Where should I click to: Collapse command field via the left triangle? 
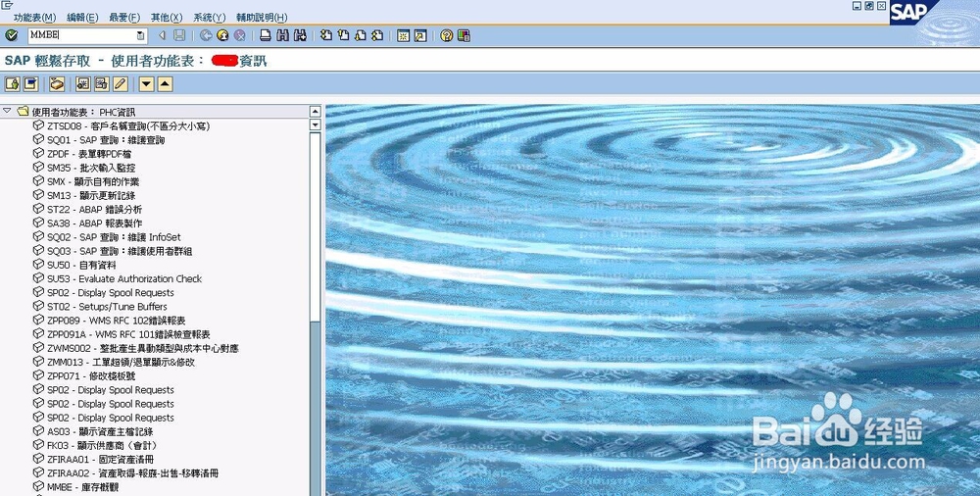click(x=162, y=35)
